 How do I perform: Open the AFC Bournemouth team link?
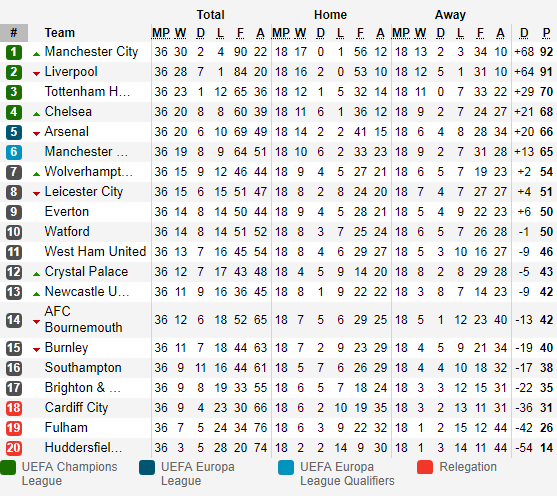pyautogui.click(x=83, y=319)
